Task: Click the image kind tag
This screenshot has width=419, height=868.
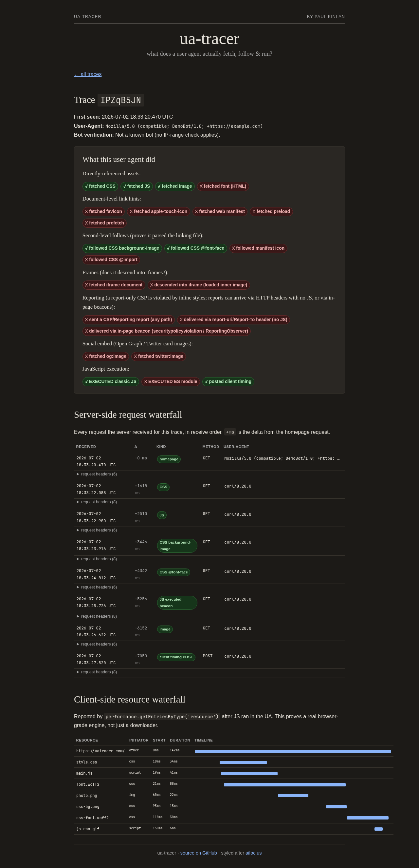Action: (x=165, y=629)
